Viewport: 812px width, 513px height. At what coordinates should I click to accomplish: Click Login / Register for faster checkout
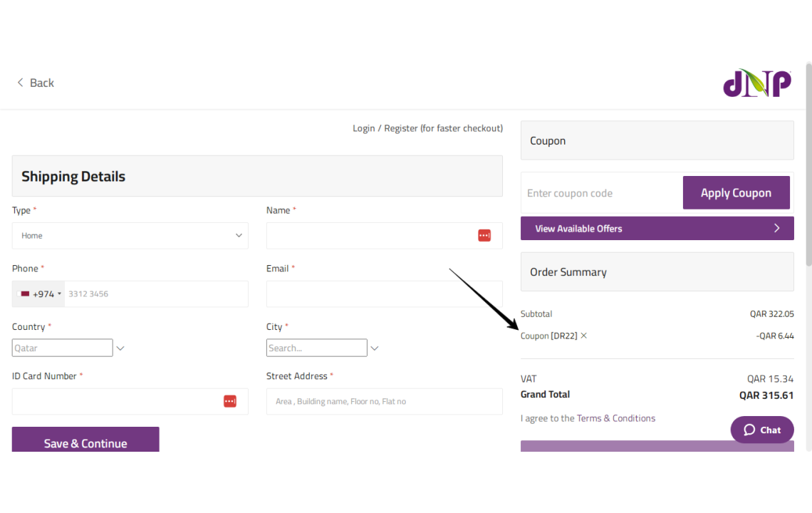tap(428, 128)
